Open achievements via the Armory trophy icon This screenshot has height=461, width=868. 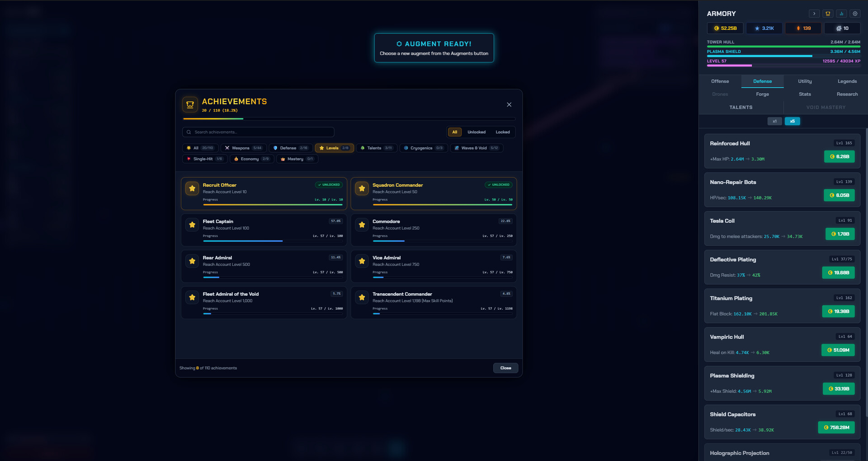(x=828, y=14)
